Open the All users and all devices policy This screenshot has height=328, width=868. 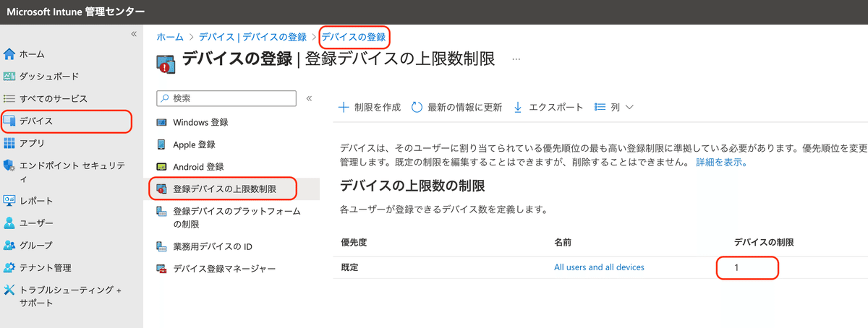(x=599, y=267)
